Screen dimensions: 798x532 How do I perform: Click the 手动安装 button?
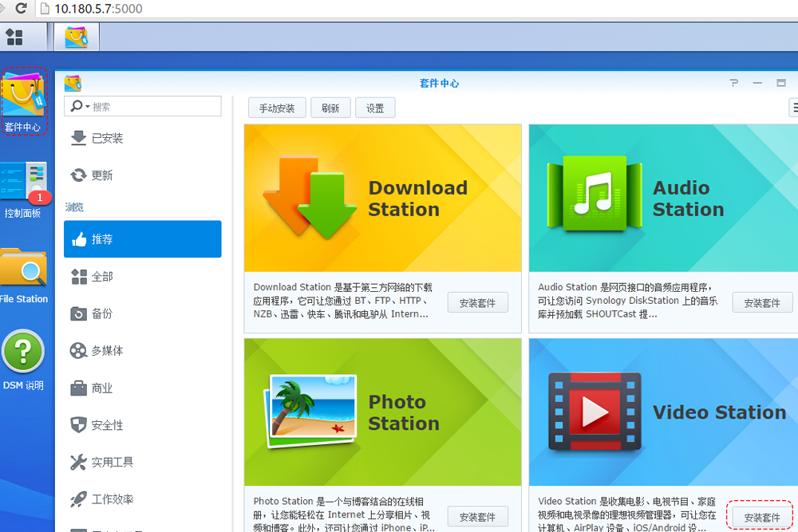[x=277, y=108]
